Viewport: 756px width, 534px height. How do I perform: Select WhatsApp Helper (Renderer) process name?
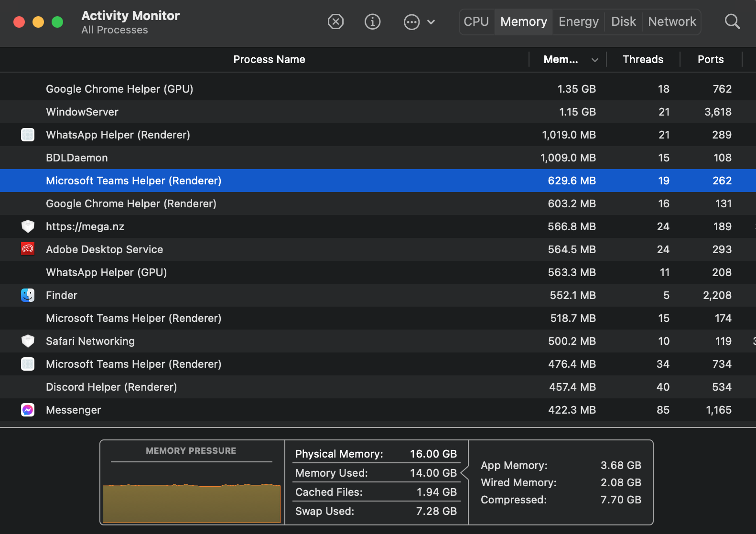118,135
